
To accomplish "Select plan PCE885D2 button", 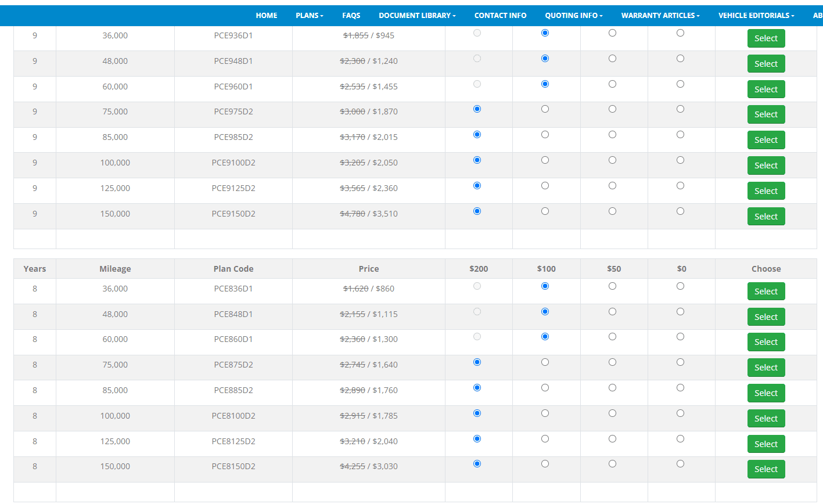I will (x=766, y=393).
